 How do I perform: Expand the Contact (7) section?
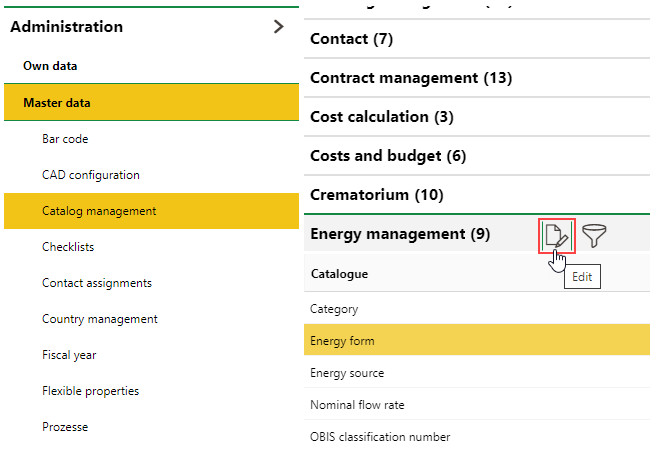coord(352,39)
